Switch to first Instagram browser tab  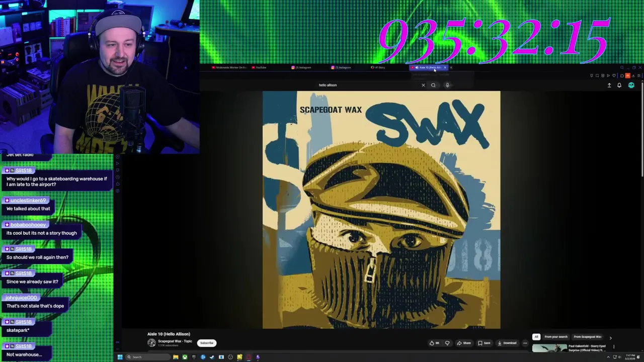pos(302,67)
